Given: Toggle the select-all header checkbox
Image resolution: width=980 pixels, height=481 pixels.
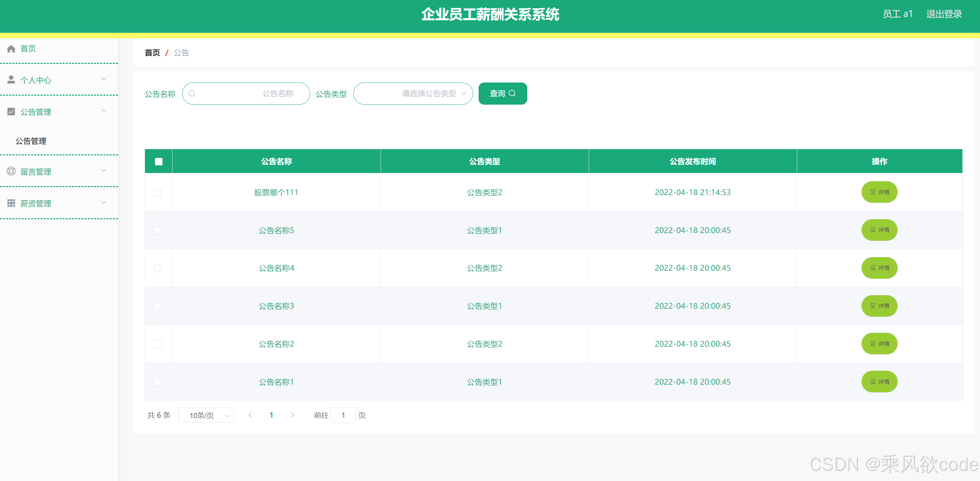Looking at the screenshot, I should (159, 161).
